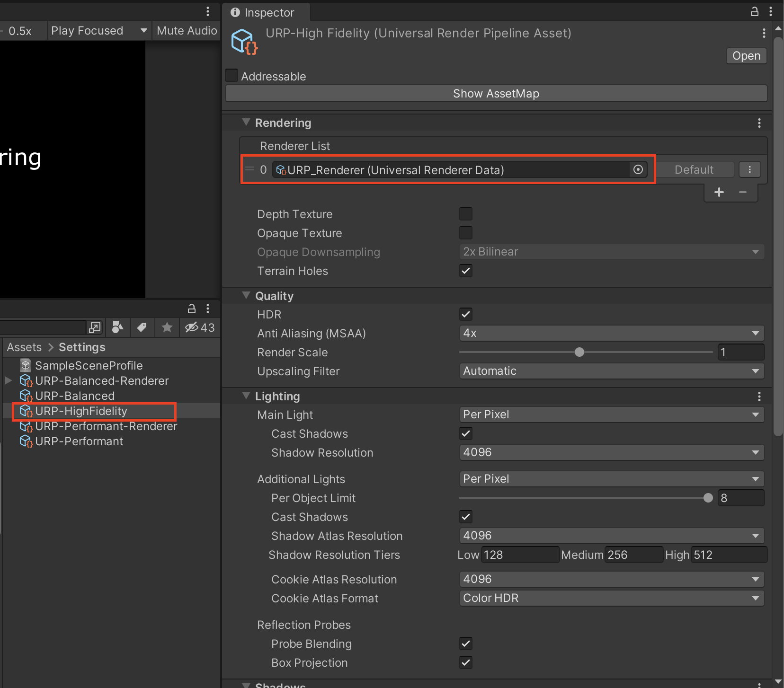Enable the Opaque Texture checkbox
Screen dimensions: 784x688
[x=466, y=233]
